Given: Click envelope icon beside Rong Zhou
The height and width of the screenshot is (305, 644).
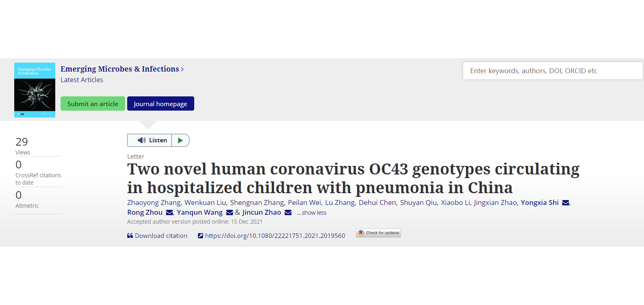Looking at the screenshot, I should (x=169, y=213).
